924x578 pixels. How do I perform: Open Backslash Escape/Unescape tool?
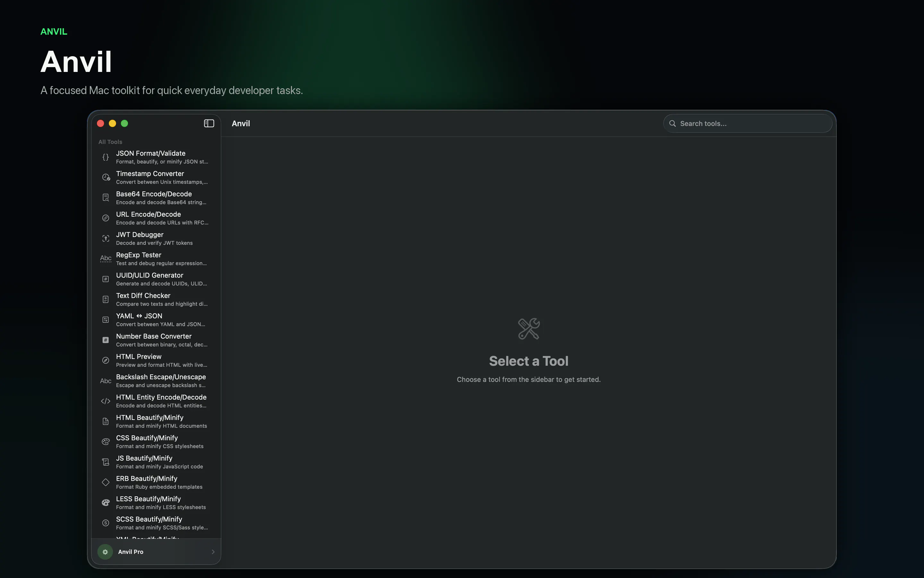point(156,381)
